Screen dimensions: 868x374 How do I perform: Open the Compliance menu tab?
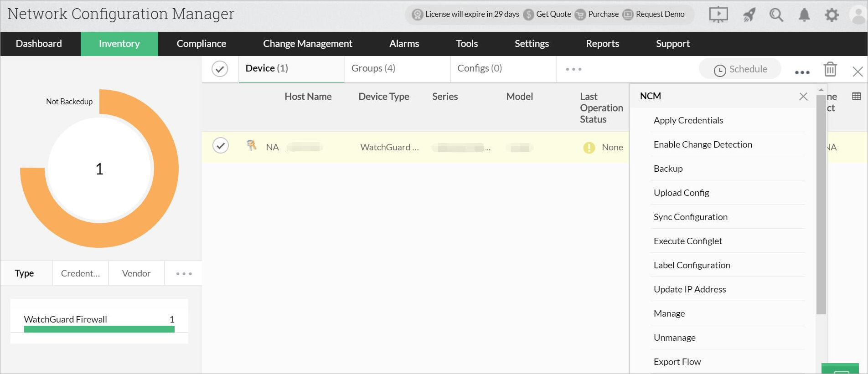click(201, 44)
